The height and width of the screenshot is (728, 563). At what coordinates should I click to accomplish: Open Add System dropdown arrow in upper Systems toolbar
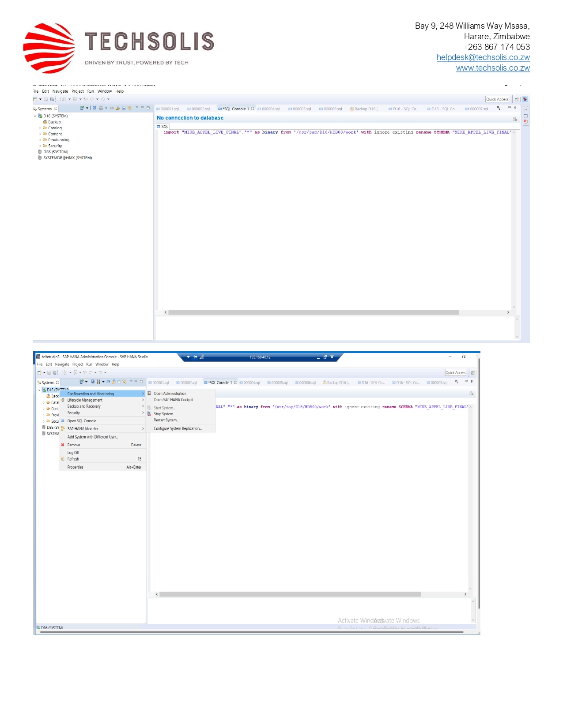click(87, 108)
